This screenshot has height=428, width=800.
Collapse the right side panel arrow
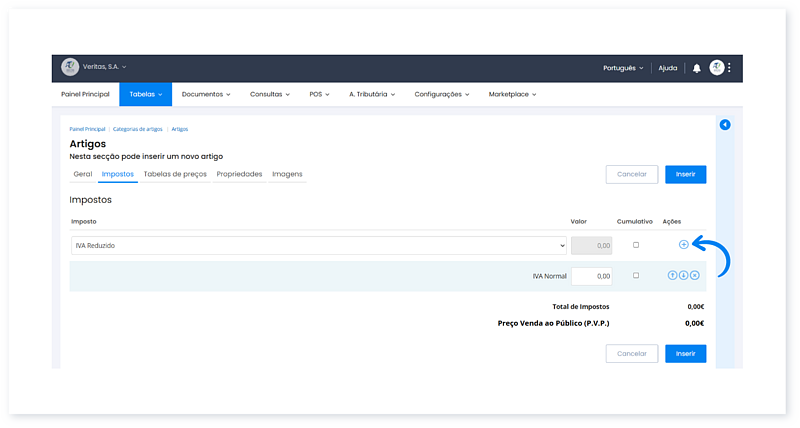725,125
